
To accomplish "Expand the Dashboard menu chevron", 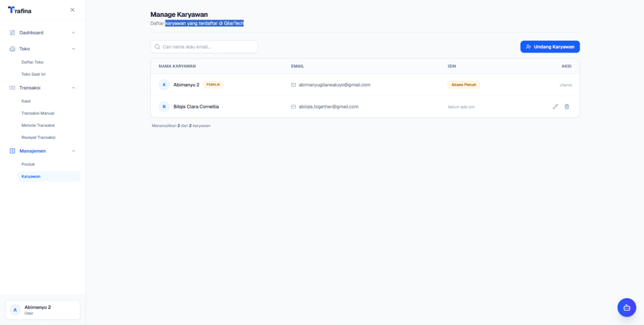I will tap(74, 32).
